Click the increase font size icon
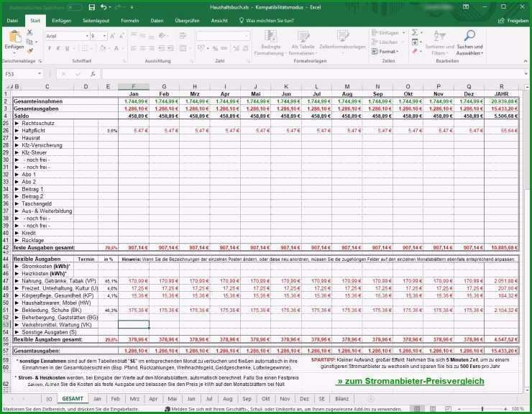The width and height of the screenshot is (532, 414). (x=112, y=36)
